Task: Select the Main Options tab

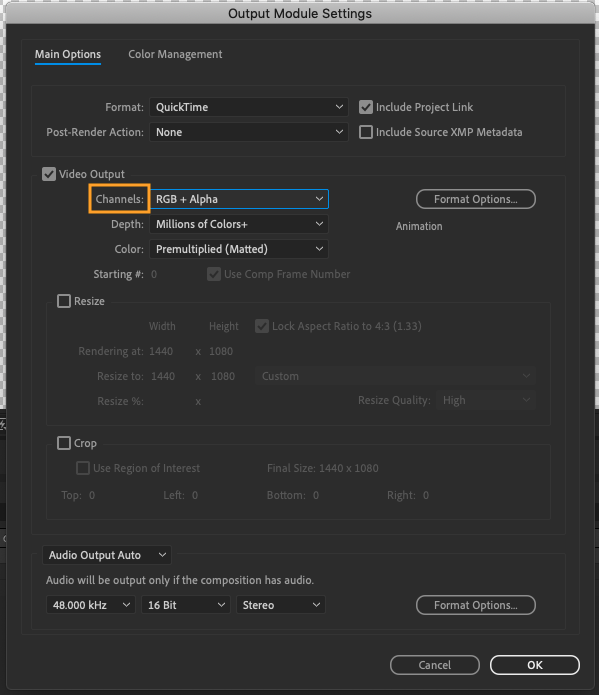Action: [x=68, y=55]
